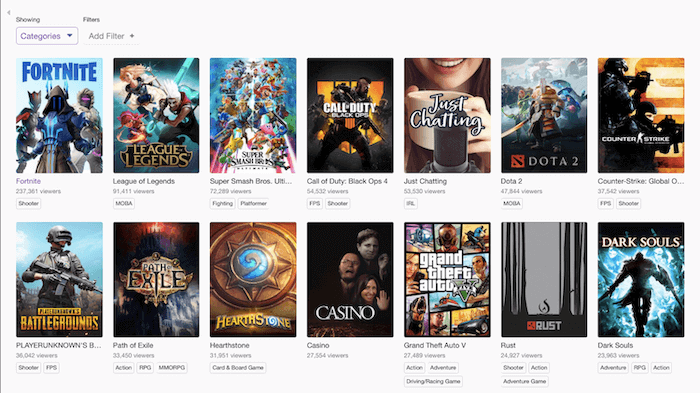The height and width of the screenshot is (393, 700).
Task: Collapse sidebar with the left arrow icon
Action: point(8,13)
